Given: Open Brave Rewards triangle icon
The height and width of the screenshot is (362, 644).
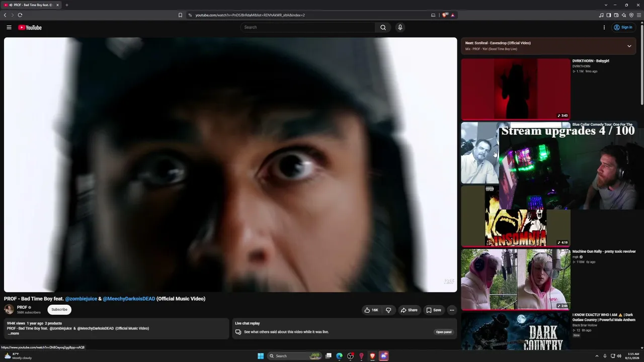Looking at the screenshot, I should tap(452, 15).
